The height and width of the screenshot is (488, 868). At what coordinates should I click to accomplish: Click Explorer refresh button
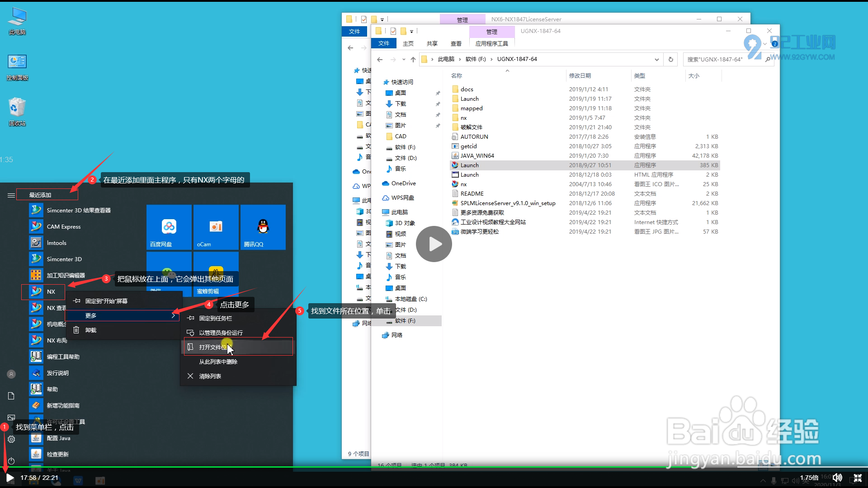pyautogui.click(x=670, y=59)
